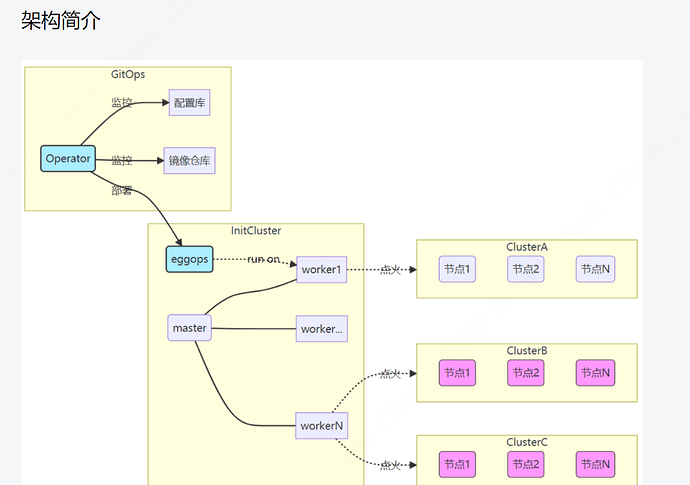Select the 镜像仓库 node

189,160
